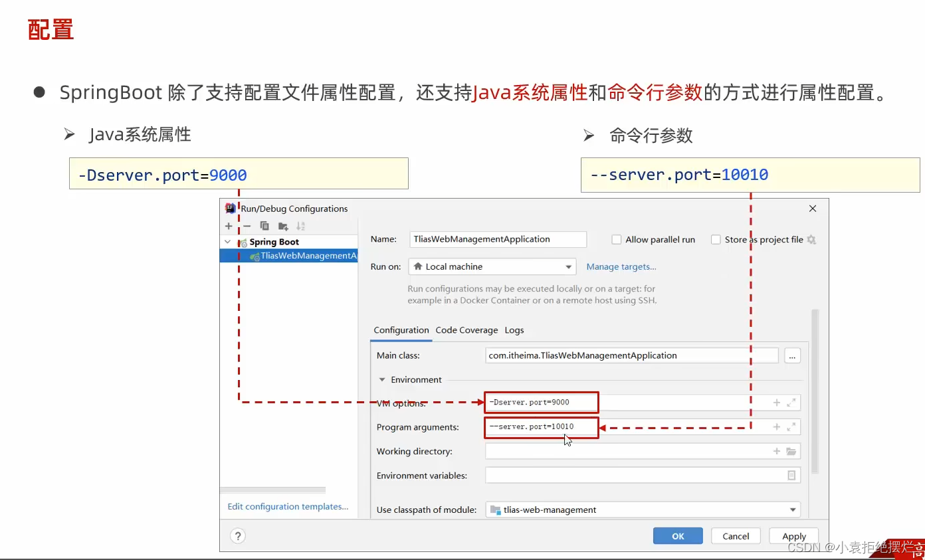Select TliasWebManagementApplication tree item

(x=289, y=256)
